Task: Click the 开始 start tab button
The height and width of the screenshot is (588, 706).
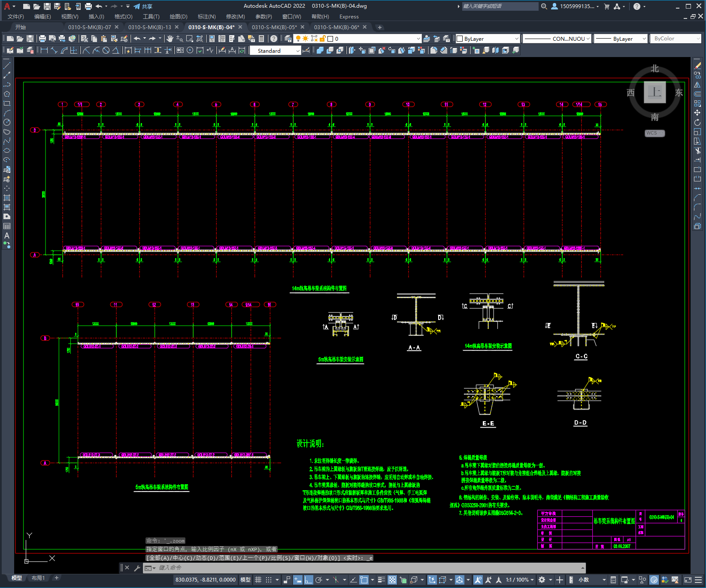Action: pos(21,27)
